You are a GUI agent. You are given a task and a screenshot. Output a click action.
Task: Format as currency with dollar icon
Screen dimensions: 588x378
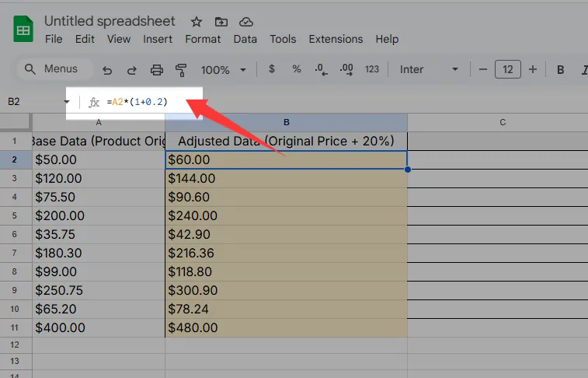click(271, 69)
